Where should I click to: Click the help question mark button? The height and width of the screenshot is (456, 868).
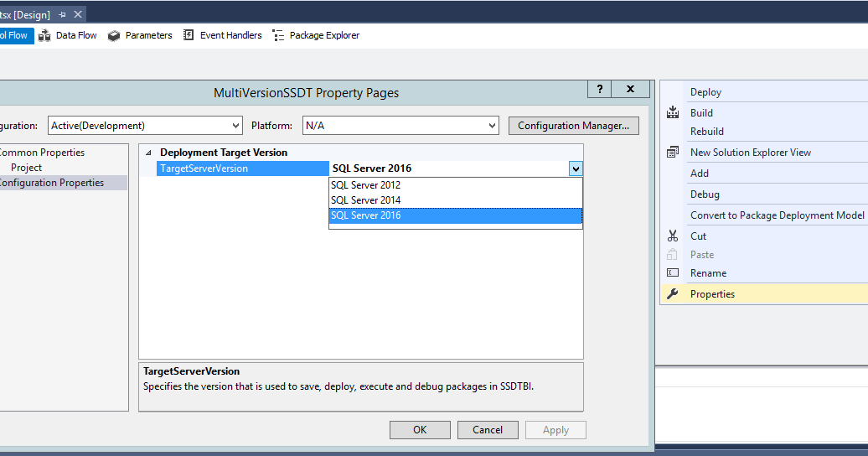click(x=600, y=89)
